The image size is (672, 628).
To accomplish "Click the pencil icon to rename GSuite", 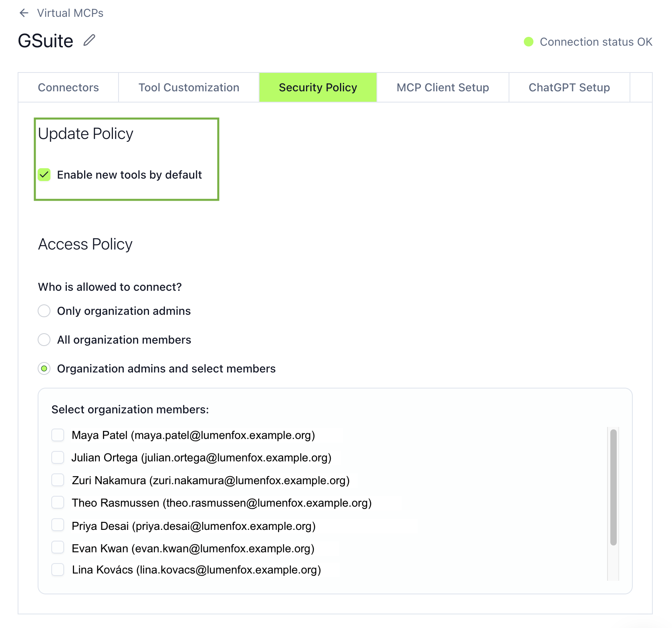I will click(x=89, y=40).
